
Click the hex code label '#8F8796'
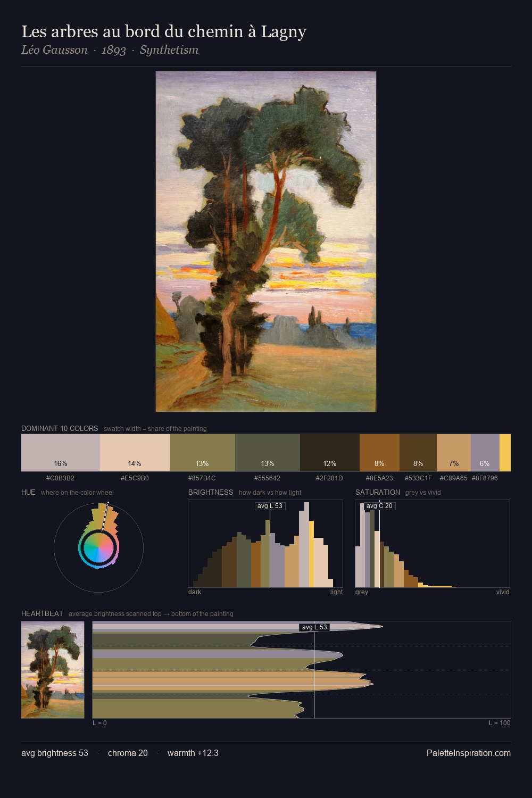[x=485, y=478]
